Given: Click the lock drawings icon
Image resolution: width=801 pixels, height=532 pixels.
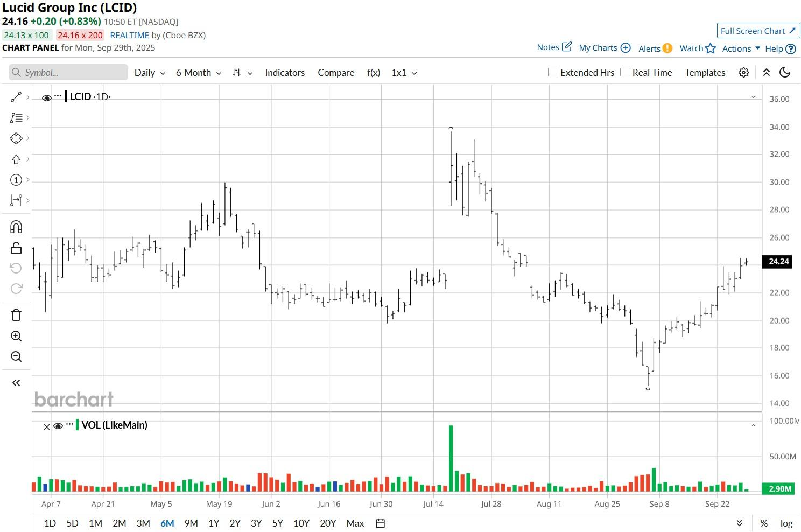Looking at the screenshot, I should tap(16, 248).
